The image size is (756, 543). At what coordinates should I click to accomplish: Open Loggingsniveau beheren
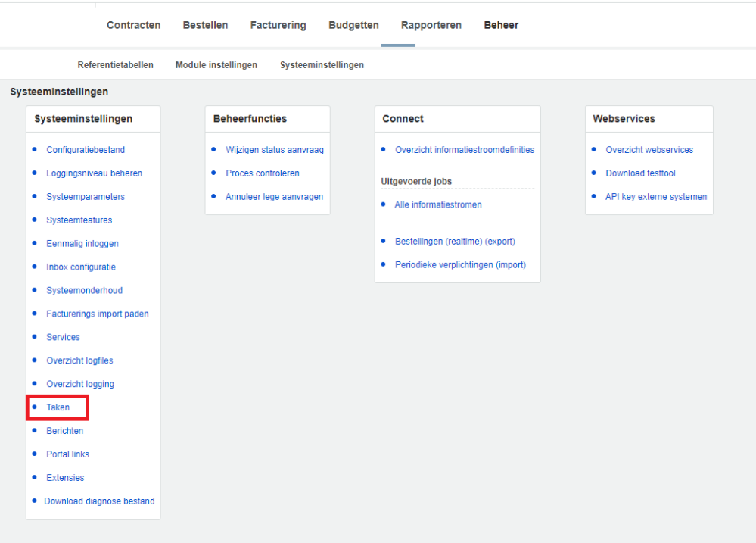pos(94,173)
